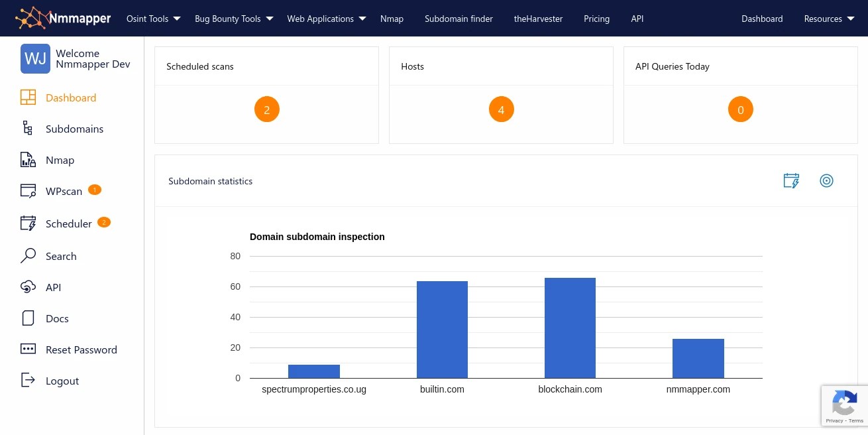Viewport: 868px width, 435px height.
Task: Click the Logout arrow icon
Action: pos(28,381)
